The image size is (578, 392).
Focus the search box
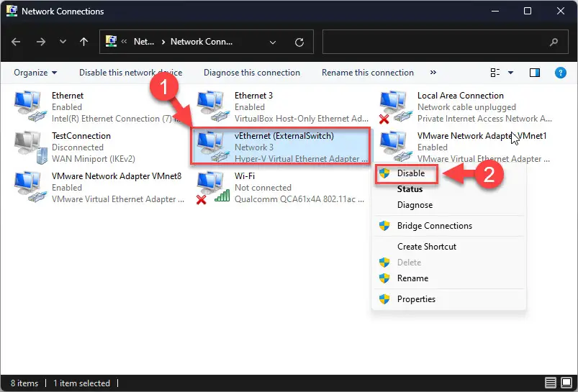(446, 42)
